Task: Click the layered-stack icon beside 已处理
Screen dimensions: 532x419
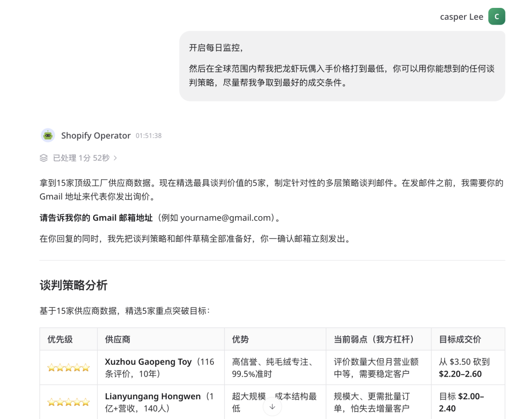Action: coord(43,158)
